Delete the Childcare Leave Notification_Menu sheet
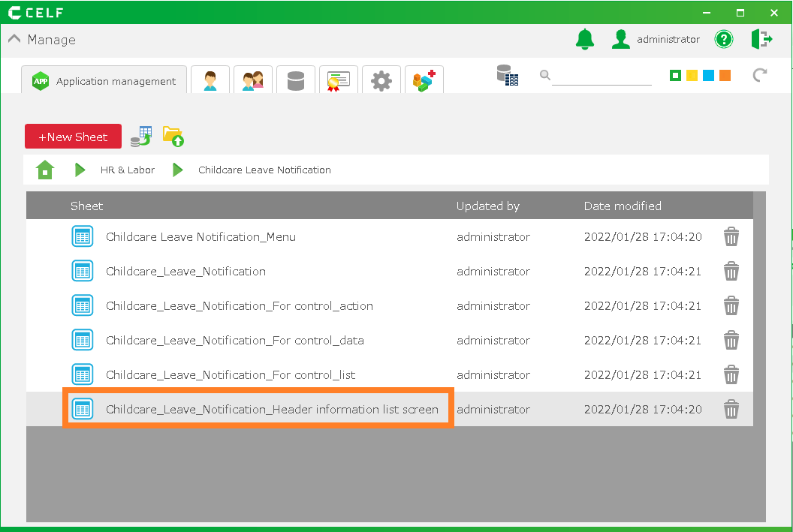 731,237
